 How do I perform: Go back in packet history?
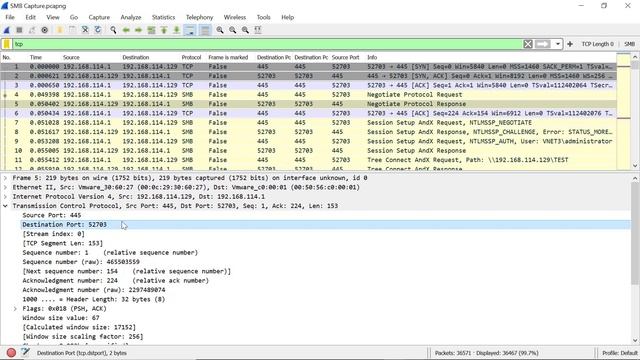pyautogui.click(x=126, y=30)
